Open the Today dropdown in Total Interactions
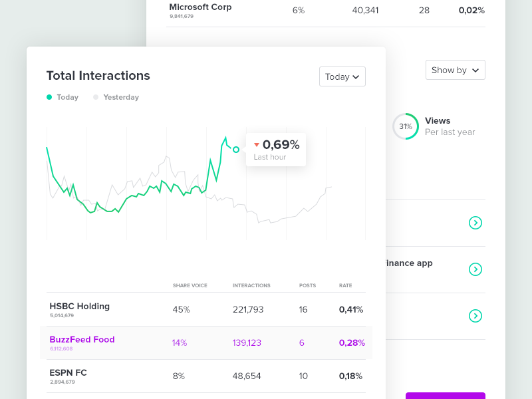 pyautogui.click(x=342, y=76)
